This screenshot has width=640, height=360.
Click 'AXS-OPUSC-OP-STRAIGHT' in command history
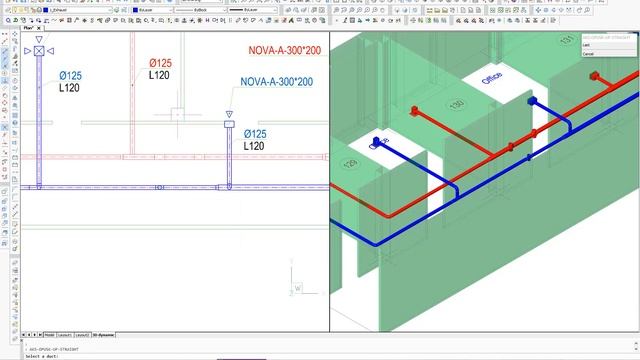click(54, 349)
